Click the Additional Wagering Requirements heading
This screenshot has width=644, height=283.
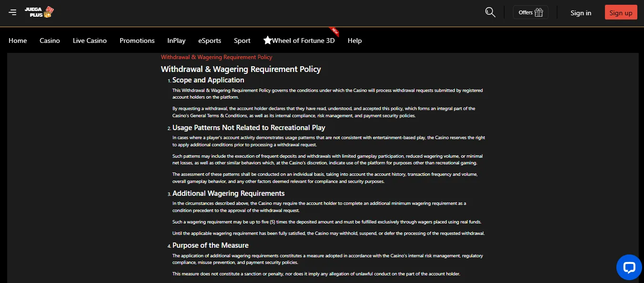[229, 193]
